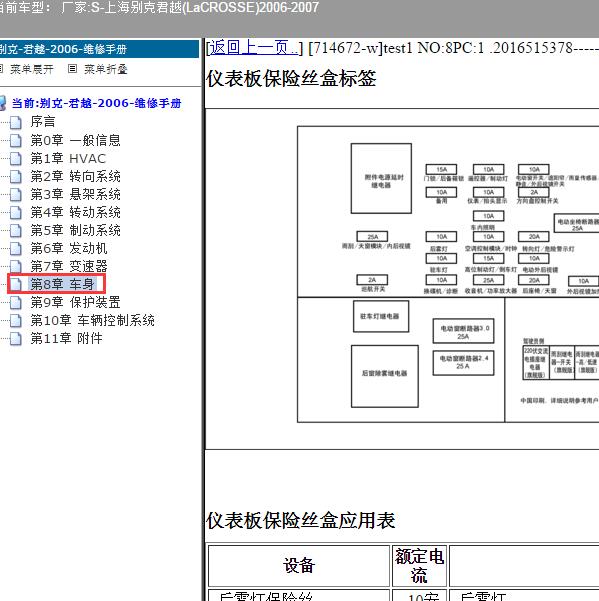Collapse all menus with 菜单折叠
599x601 pixels.
point(105,69)
